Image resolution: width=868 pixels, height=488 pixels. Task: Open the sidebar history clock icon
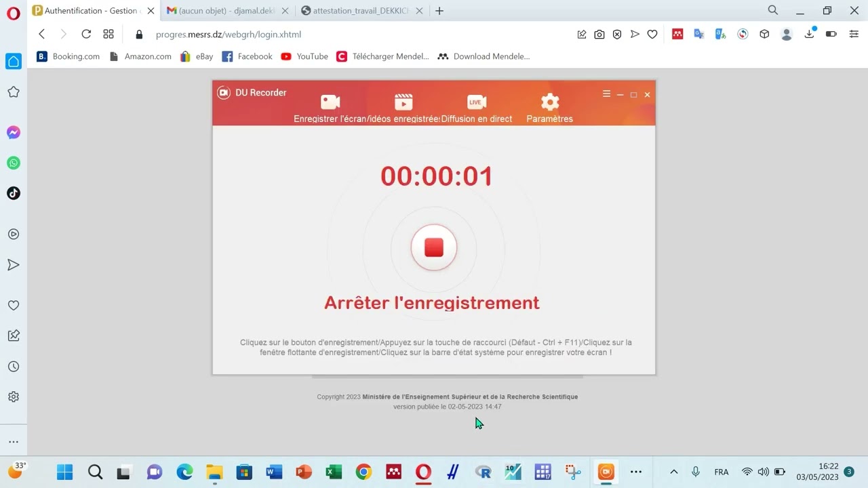[x=14, y=367]
